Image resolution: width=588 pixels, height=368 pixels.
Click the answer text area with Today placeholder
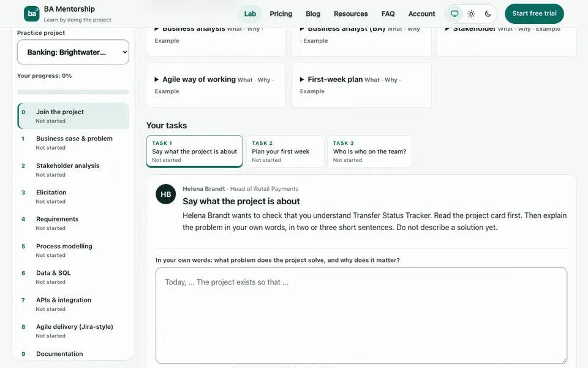coord(361,315)
